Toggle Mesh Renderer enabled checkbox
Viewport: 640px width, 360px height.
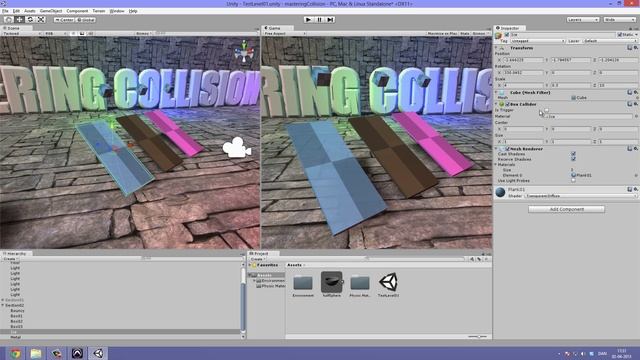point(508,149)
